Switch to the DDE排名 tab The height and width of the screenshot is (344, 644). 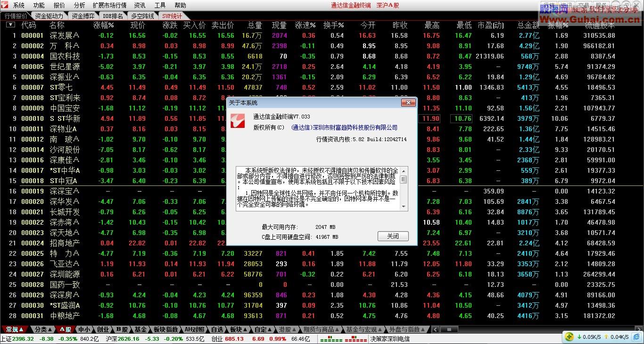pyautogui.click(x=112, y=16)
